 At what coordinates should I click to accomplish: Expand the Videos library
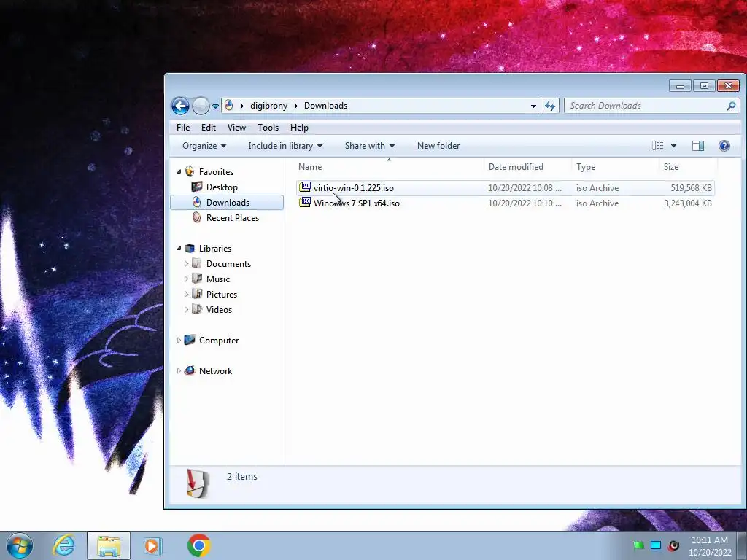(186, 309)
